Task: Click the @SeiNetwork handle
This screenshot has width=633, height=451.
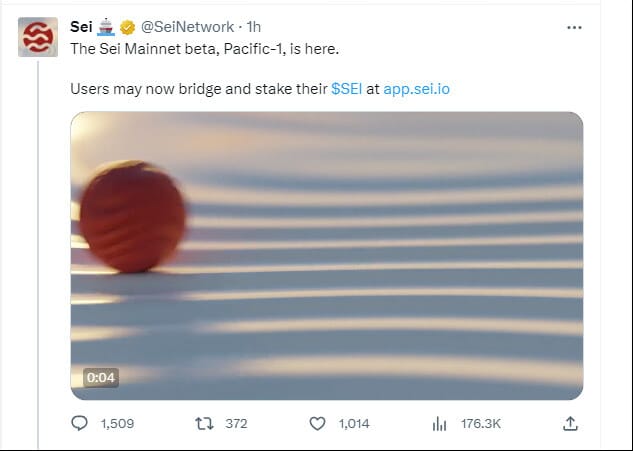Action: pos(187,27)
